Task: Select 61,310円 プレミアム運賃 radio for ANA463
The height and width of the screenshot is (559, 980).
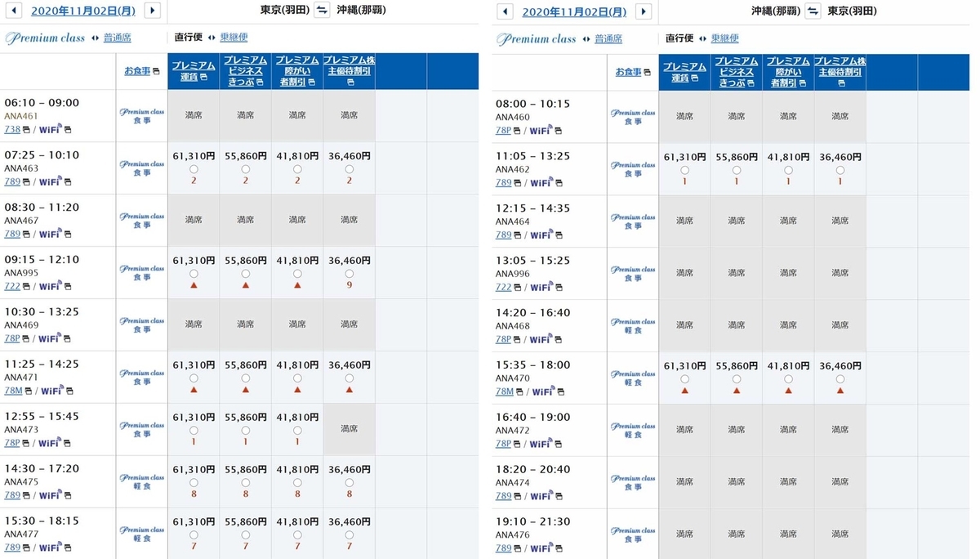Action: [194, 169]
